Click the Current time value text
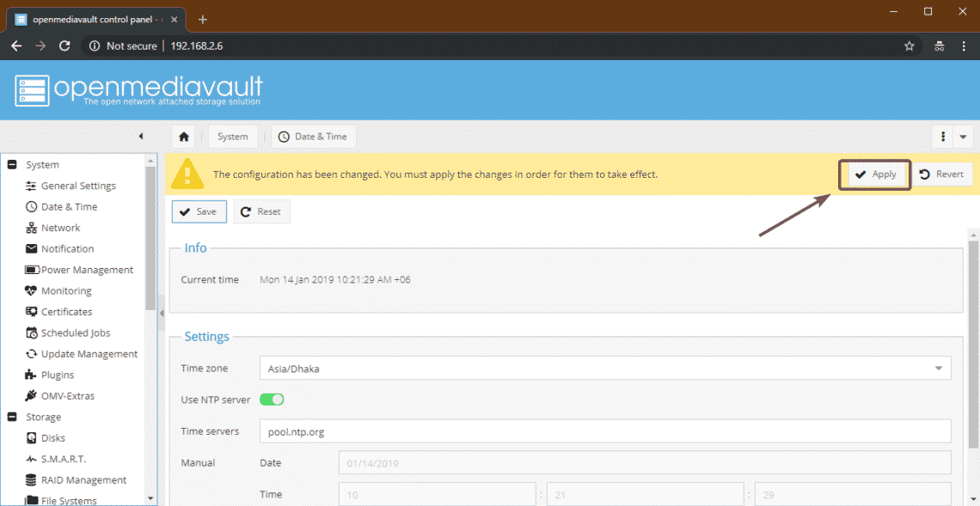 point(335,280)
